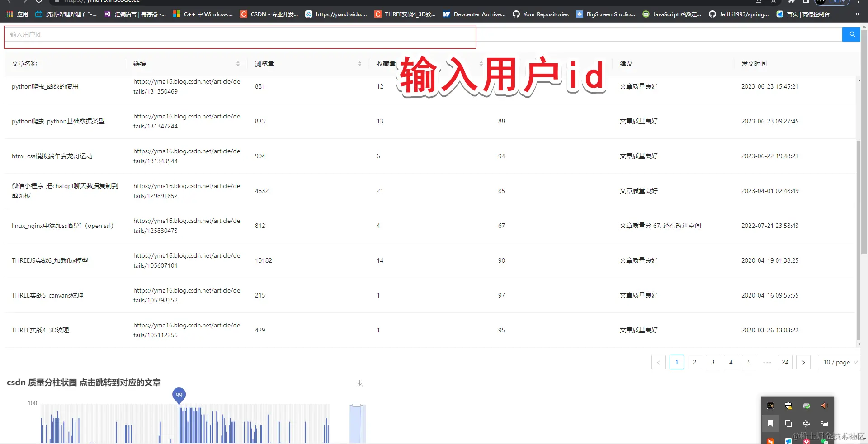Click the volume speaker icon in the tray
Image resolution: width=868 pixels, height=444 pixels.
pyautogui.click(x=824, y=406)
